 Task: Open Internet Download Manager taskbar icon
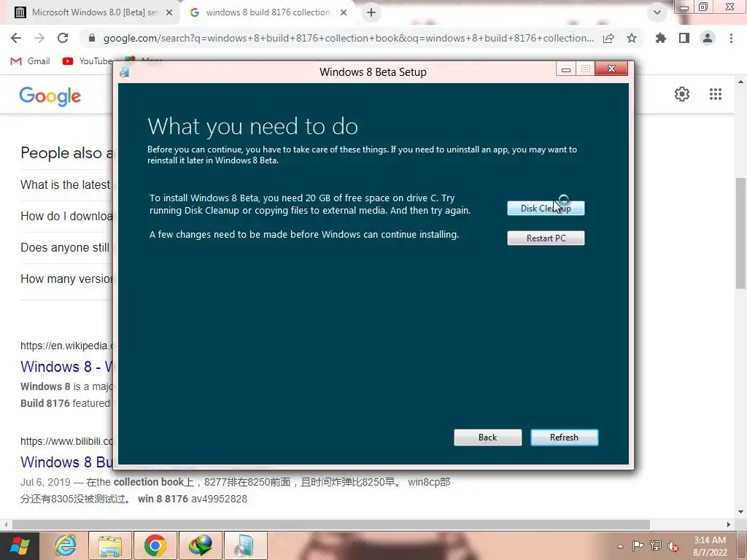(x=200, y=545)
